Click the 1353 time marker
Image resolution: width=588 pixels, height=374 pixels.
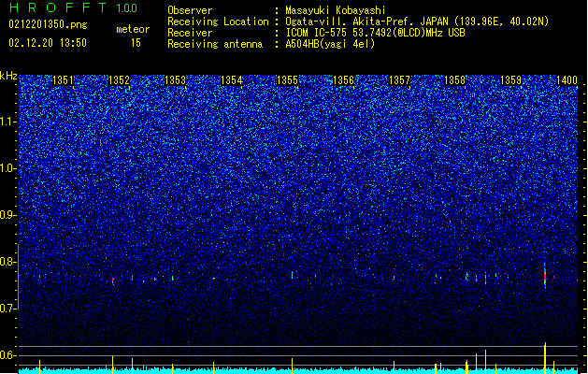click(x=175, y=80)
